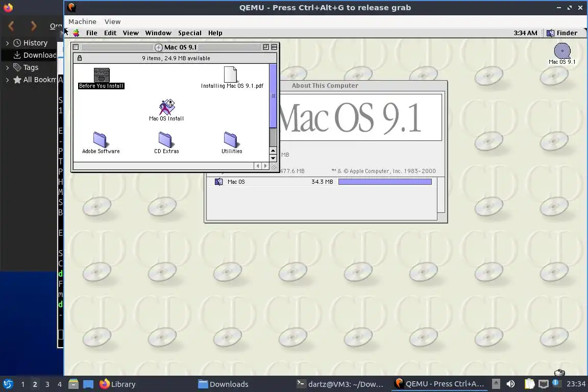Screen dimensions: 588x392
Task: Click the zoom box of Mac OS 9.1 window
Action: 266,47
